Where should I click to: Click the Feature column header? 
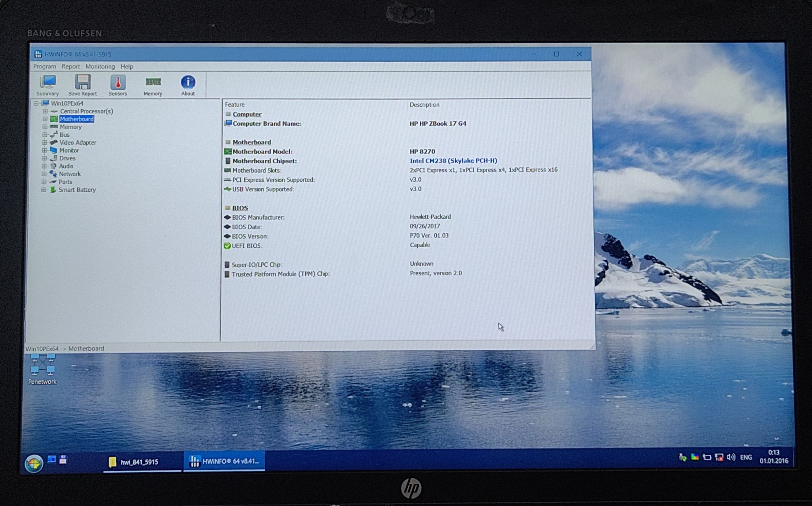pos(315,104)
